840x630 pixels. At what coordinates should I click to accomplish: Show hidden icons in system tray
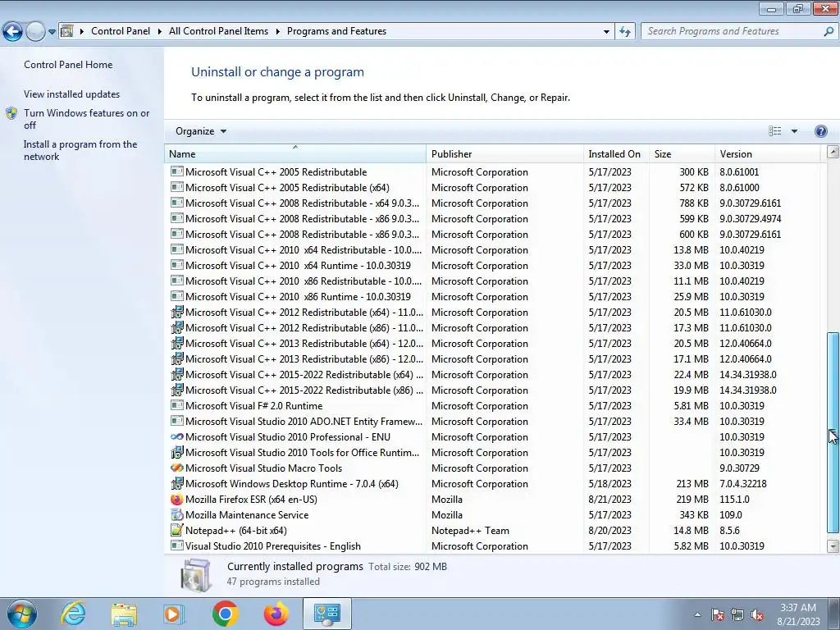697,614
